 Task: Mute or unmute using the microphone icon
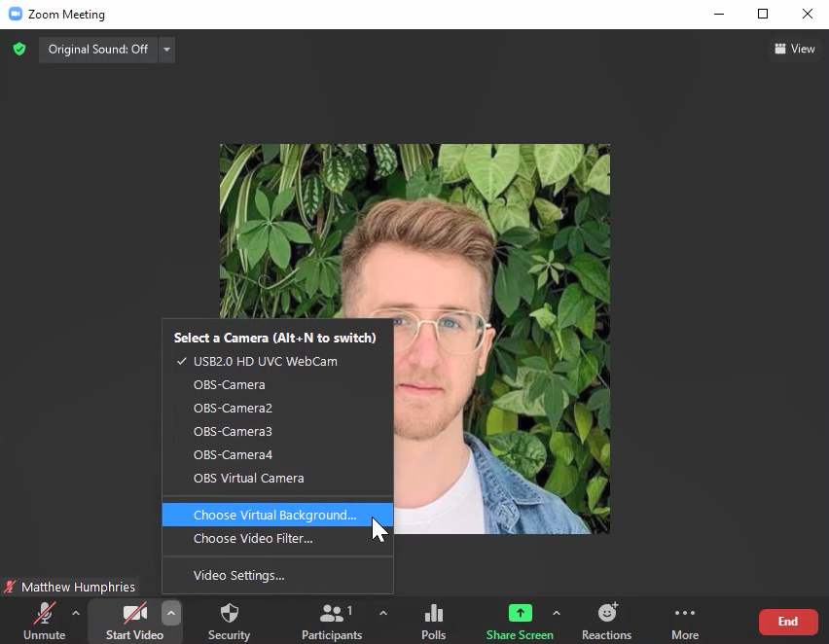click(x=44, y=615)
